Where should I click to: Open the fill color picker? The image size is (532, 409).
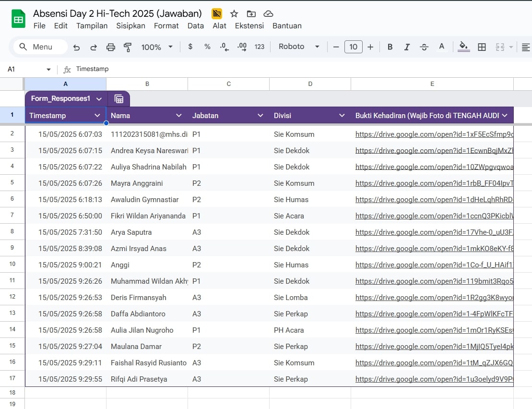click(x=463, y=47)
